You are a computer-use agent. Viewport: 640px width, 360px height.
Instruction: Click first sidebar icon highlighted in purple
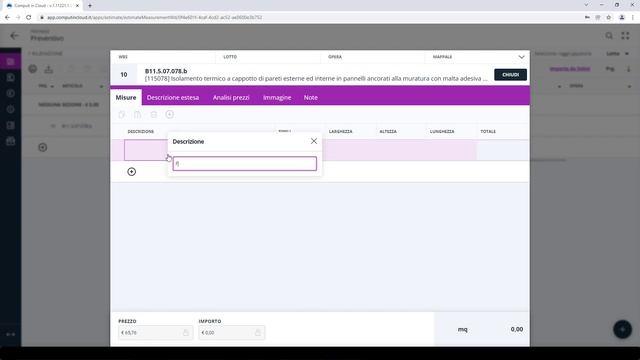pos(11,62)
